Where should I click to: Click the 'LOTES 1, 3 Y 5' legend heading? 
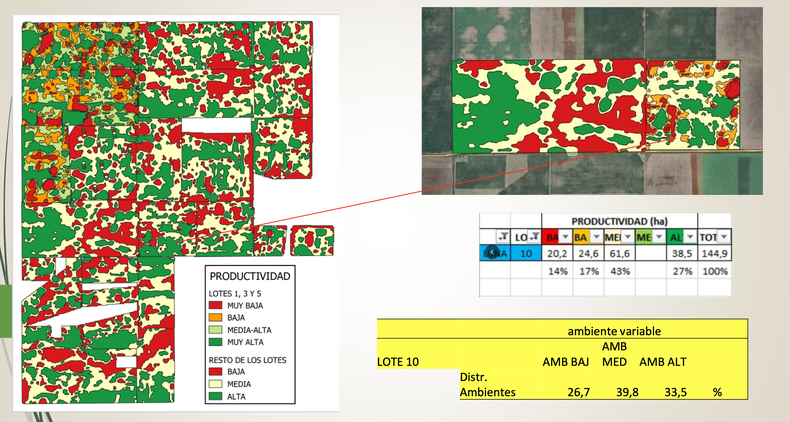tap(235, 294)
